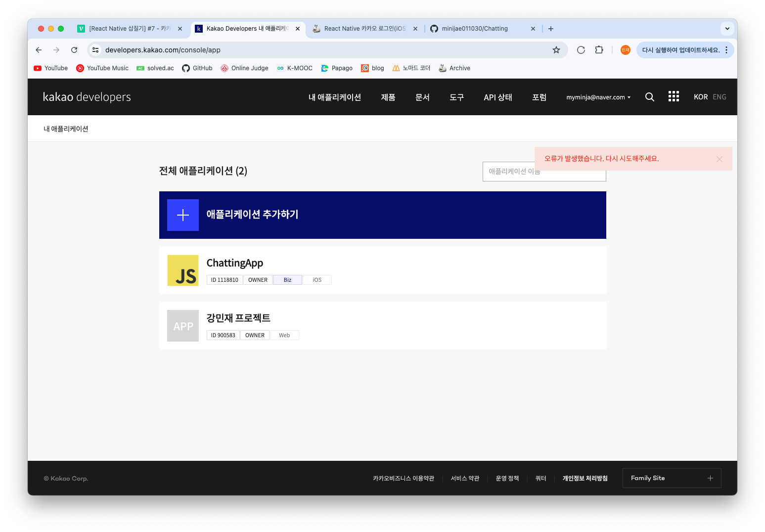Image resolution: width=765 pixels, height=532 pixels.
Task: Open the blog bookmark
Action: (x=372, y=68)
